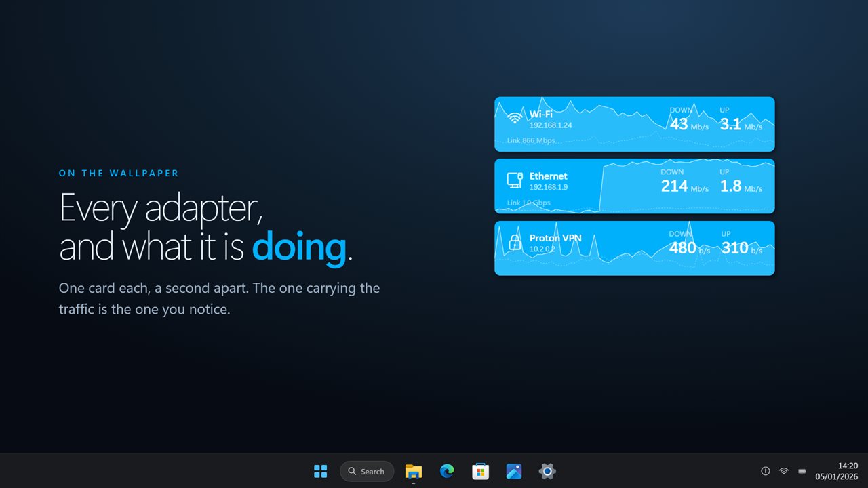868x488 pixels.
Task: Click Wi-Fi download value 43 Mb/s
Action: [689, 125]
